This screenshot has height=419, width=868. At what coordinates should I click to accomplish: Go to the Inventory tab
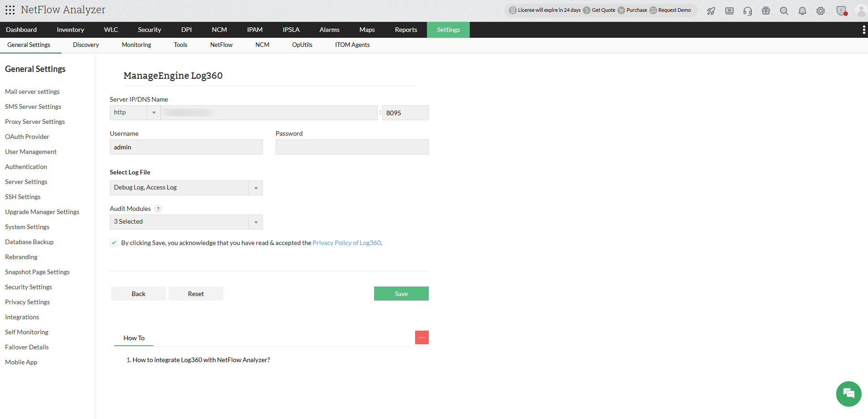70,30
